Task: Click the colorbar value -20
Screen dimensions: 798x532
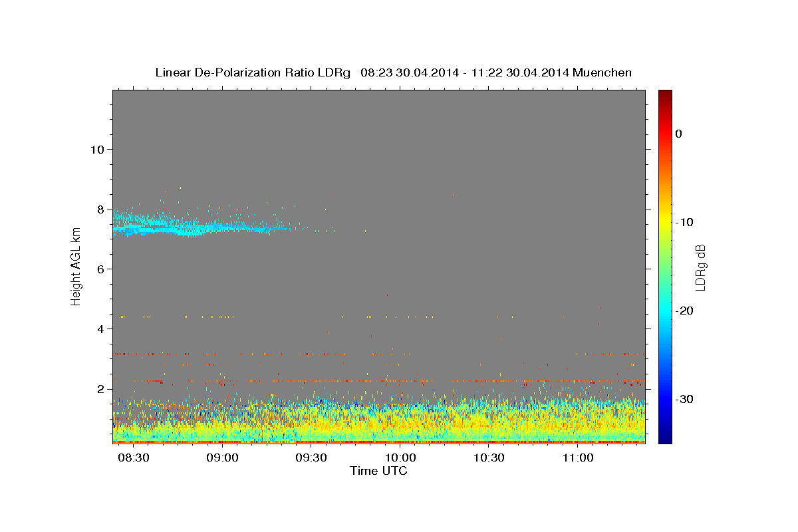Action: (x=686, y=311)
